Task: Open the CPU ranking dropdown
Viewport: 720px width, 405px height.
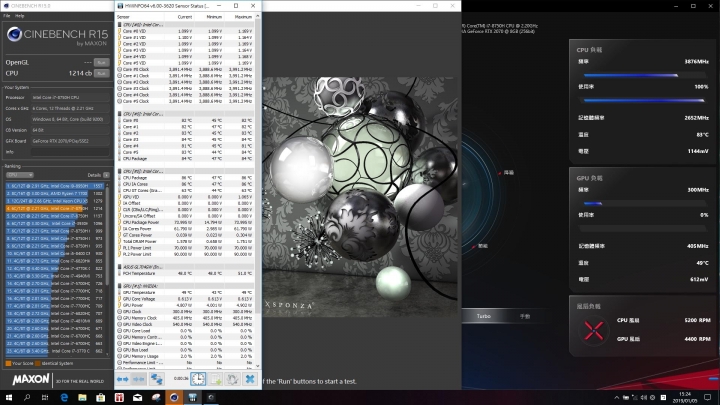Action: 20,174
